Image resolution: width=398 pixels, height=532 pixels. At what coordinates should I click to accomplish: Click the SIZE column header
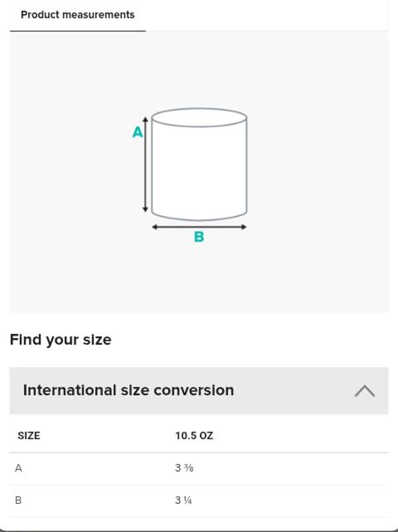pos(29,436)
